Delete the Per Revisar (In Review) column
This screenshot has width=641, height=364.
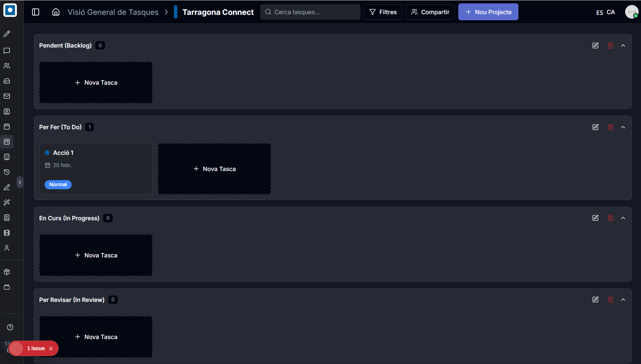point(611,300)
